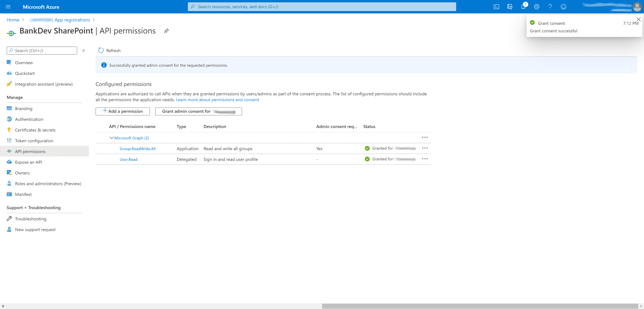Go to App registrations breadcrumb
This screenshot has height=309, width=644.
point(72,20)
